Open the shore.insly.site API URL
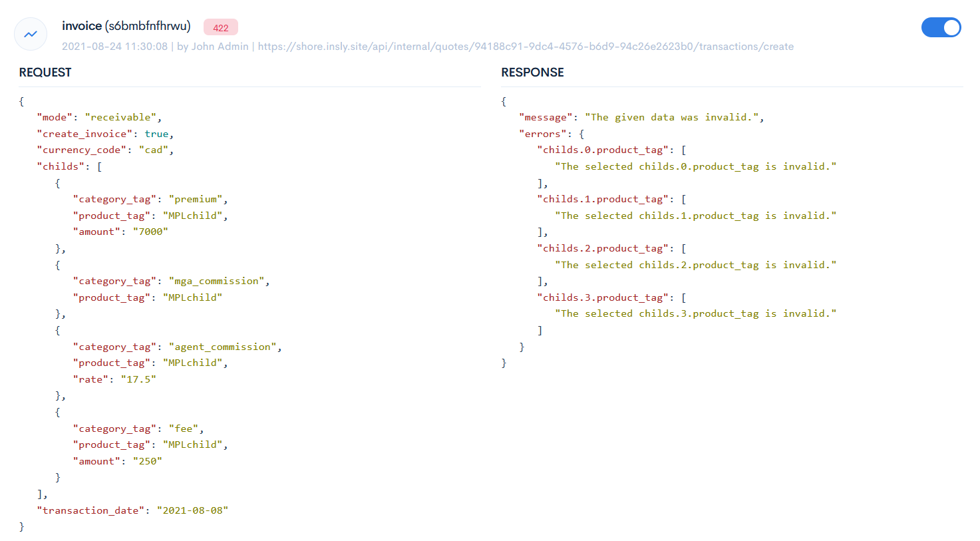 pos(525,47)
